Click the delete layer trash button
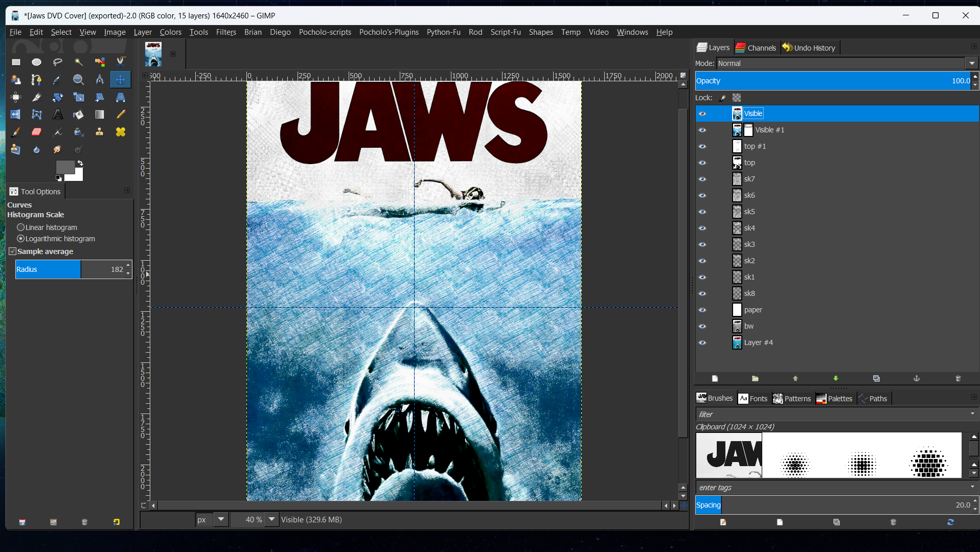Viewport: 980px width, 552px height. (x=958, y=378)
